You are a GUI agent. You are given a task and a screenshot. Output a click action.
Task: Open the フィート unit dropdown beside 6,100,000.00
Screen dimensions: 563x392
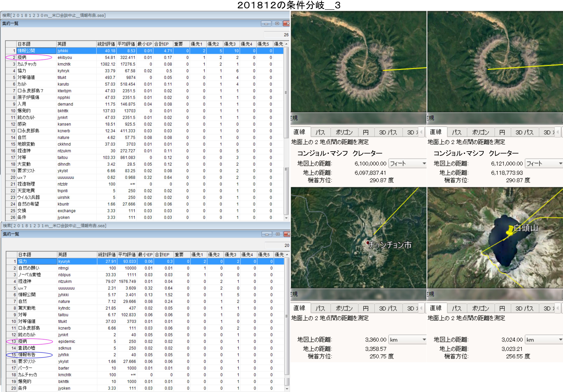[x=424, y=163]
